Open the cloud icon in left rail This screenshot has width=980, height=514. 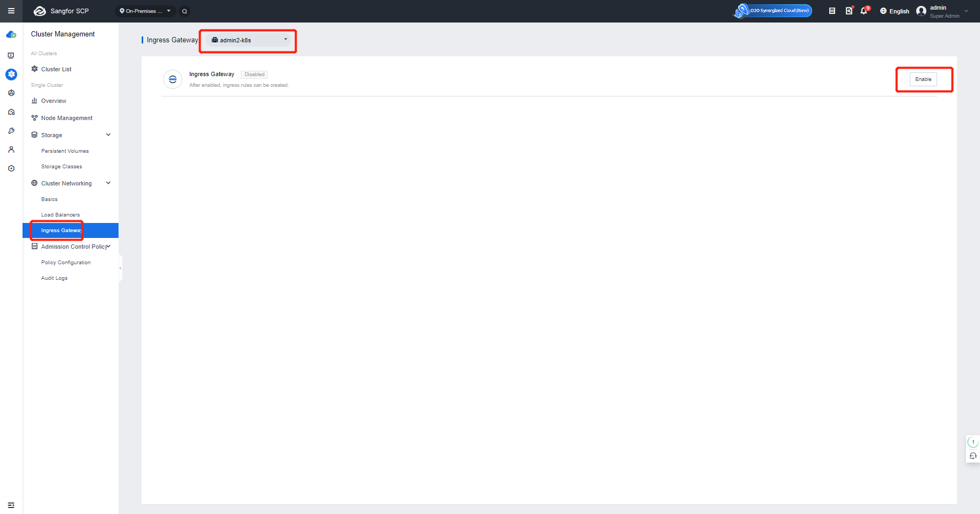11,35
